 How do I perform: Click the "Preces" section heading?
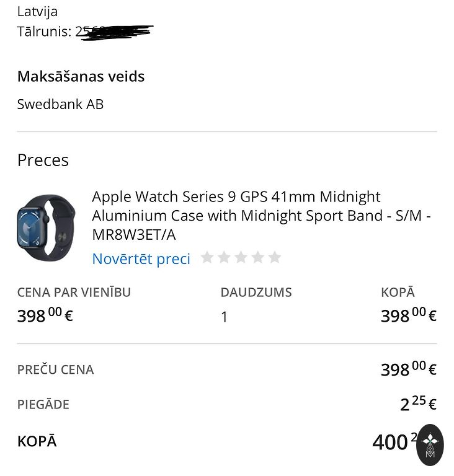43,160
